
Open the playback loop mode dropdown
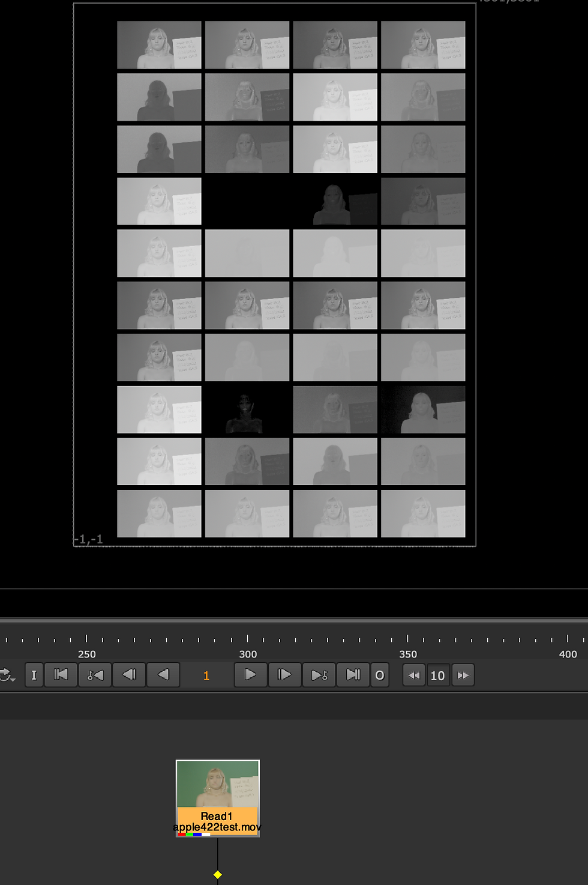[7, 675]
